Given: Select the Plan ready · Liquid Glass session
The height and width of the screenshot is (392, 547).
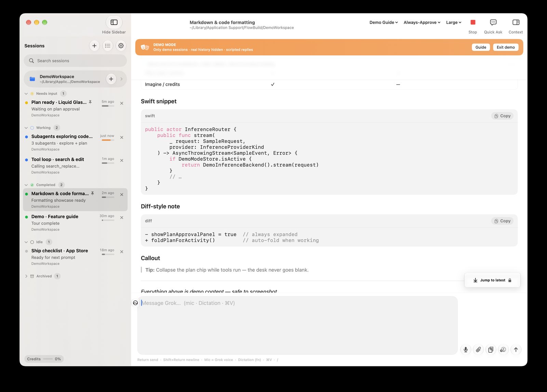Looking at the screenshot, I should tap(75, 108).
